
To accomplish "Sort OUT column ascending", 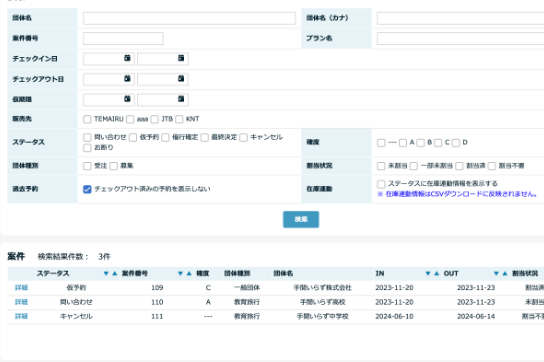I will click(505, 273).
